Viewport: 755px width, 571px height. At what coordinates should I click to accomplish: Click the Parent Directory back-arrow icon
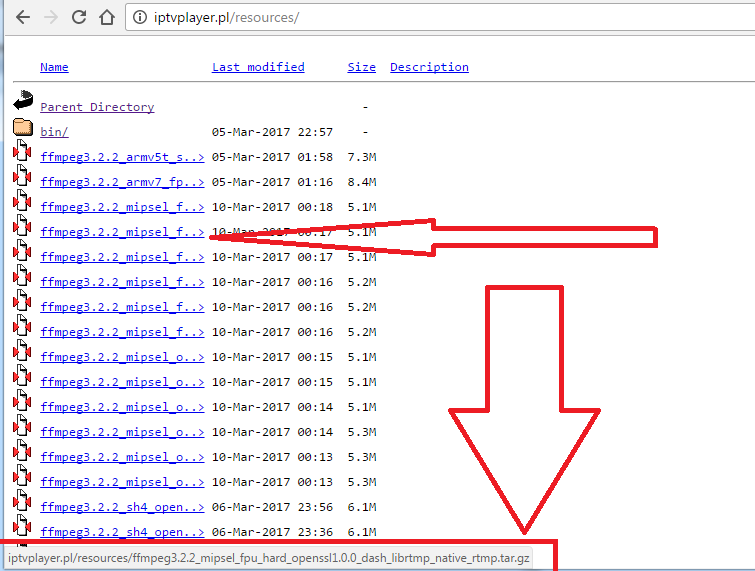point(23,102)
